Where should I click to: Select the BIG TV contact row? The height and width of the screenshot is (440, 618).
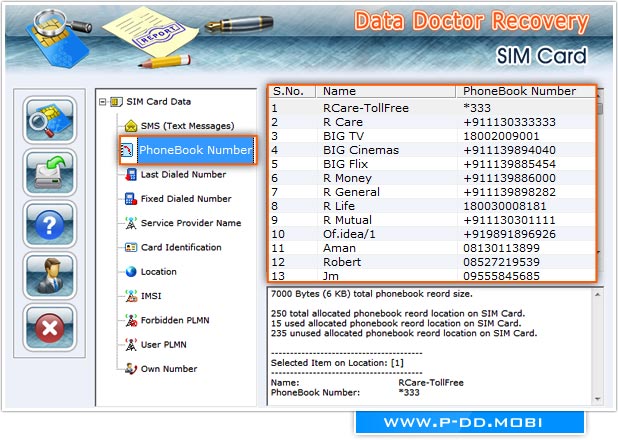click(x=432, y=136)
